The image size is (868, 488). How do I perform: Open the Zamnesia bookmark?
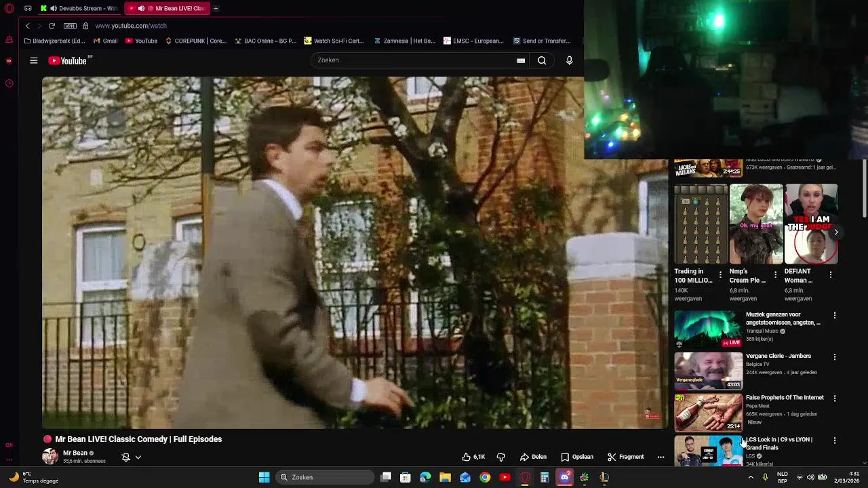[404, 41]
